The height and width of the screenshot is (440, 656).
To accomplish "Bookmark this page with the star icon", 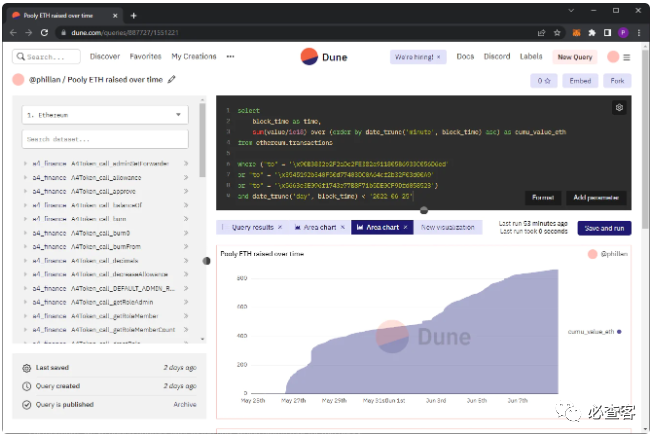I will [x=557, y=33].
